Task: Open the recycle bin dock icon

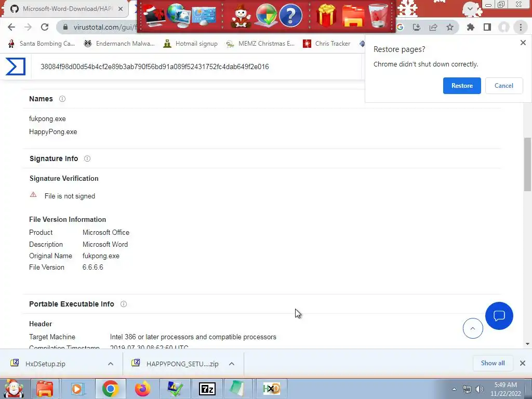Action: click(x=379, y=16)
